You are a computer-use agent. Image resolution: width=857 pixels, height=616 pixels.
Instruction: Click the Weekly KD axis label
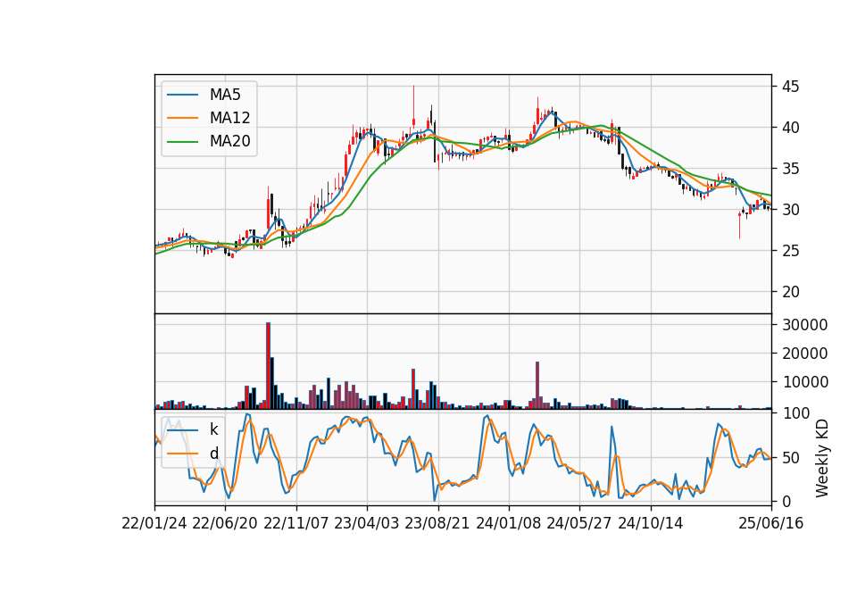(x=821, y=458)
